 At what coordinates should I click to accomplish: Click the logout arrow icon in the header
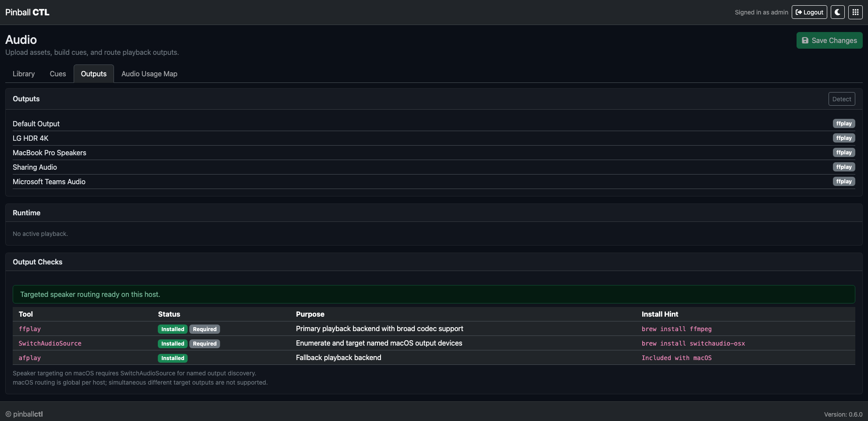(799, 12)
